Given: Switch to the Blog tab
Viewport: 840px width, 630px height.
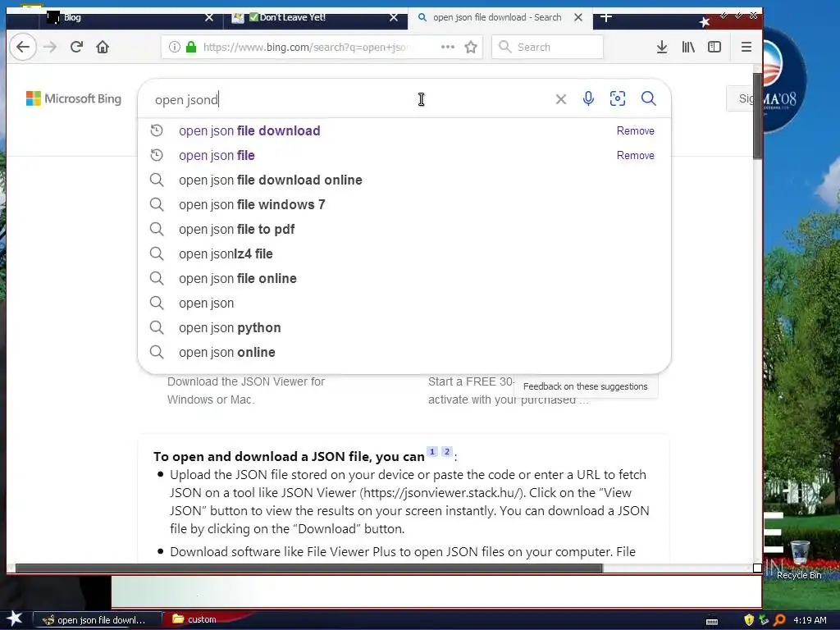Looking at the screenshot, I should pos(129,18).
